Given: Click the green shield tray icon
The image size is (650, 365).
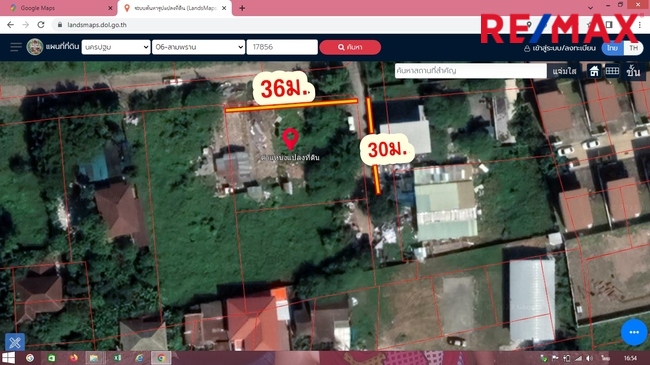Looking at the screenshot, I should 543,358.
